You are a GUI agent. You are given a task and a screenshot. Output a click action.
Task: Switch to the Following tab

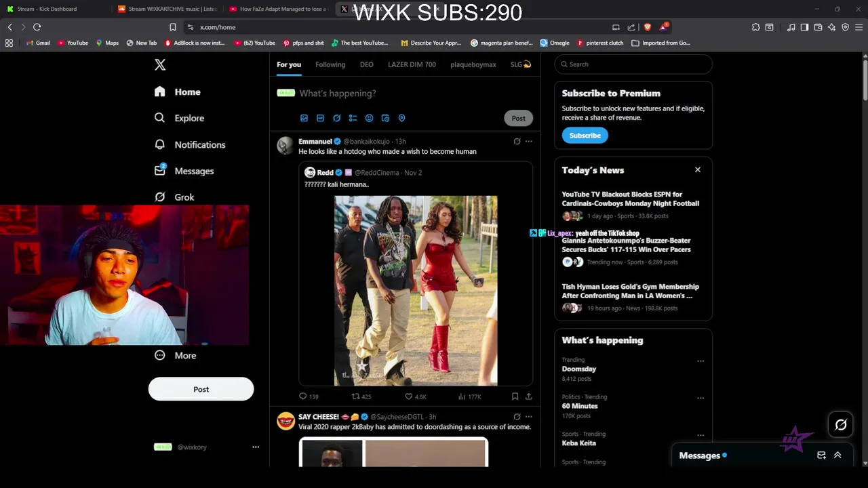tap(330, 64)
